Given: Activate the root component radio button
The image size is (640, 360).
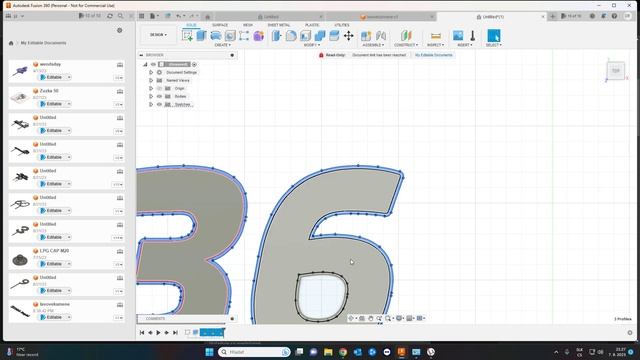Looking at the screenshot, I should 195,64.
